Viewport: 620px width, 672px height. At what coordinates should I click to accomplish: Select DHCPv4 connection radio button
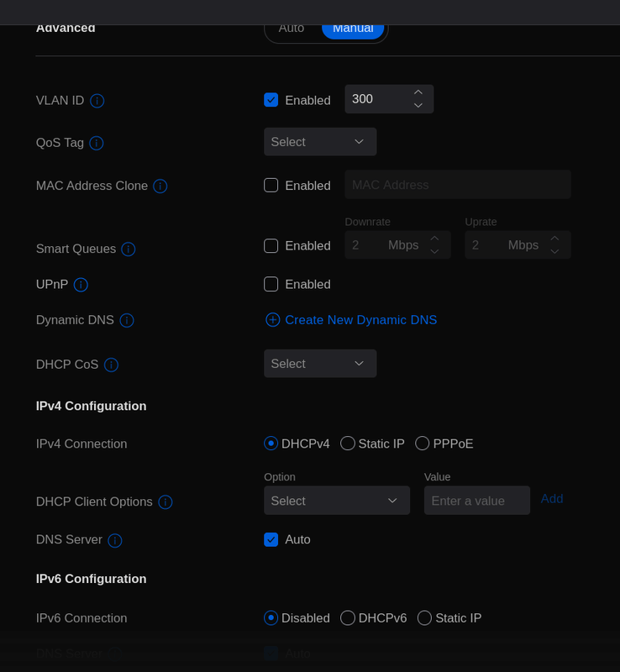click(271, 444)
